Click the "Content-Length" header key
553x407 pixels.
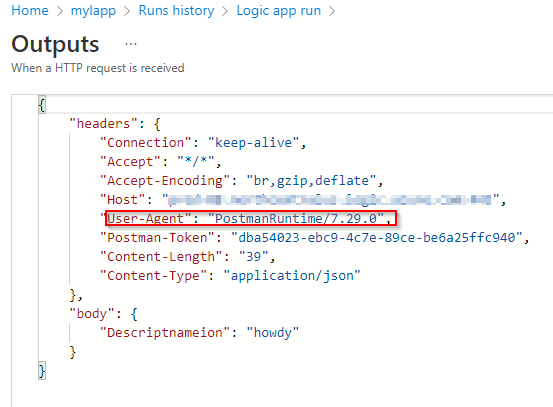(161, 257)
